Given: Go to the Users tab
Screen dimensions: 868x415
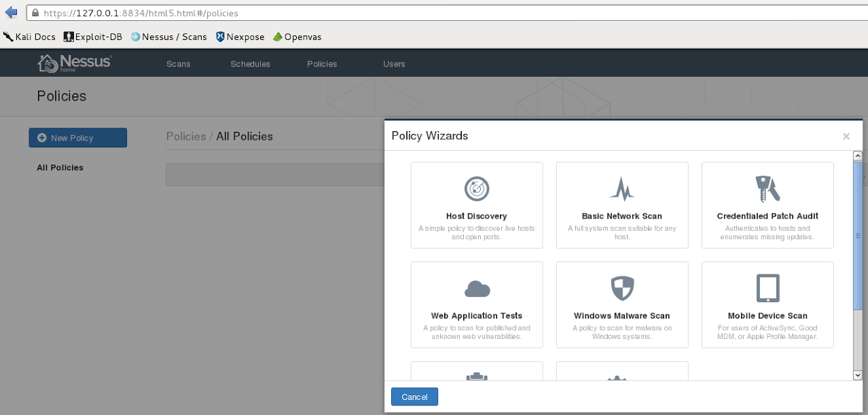Looking at the screenshot, I should coord(394,64).
